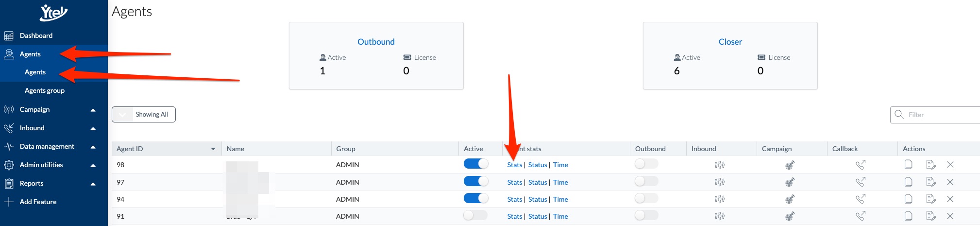Open campaign icon for agent 97
This screenshot has width=980, height=226.
(x=790, y=182)
